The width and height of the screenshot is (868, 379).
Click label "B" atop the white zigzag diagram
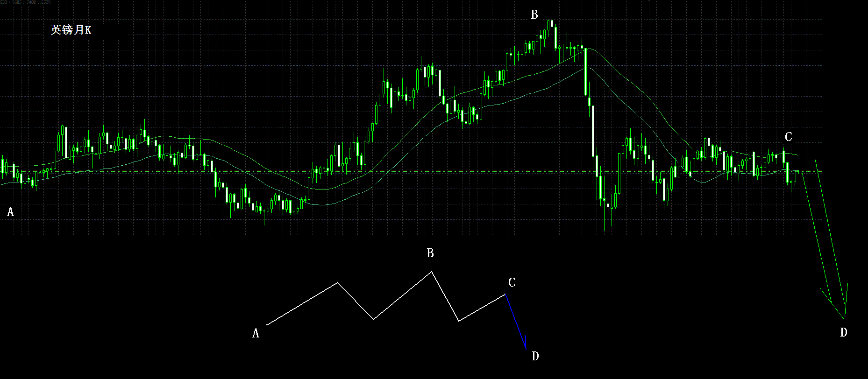click(430, 253)
